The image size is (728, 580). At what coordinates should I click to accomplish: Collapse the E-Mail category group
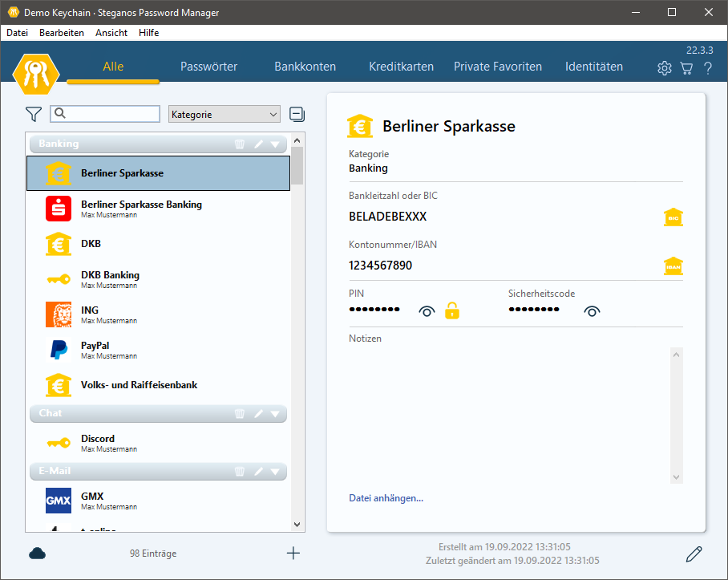click(275, 472)
